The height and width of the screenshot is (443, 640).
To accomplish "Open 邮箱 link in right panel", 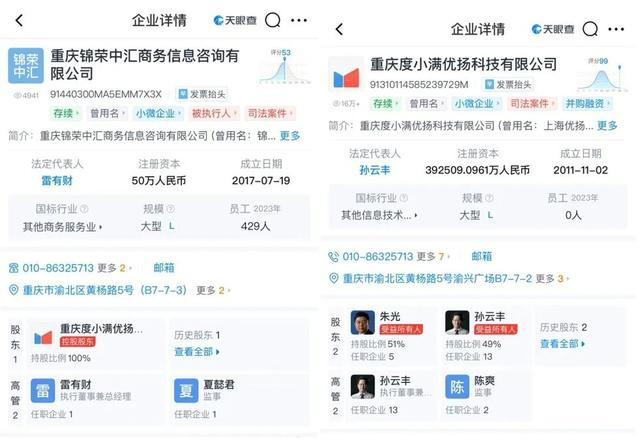I will pyautogui.click(x=482, y=256).
